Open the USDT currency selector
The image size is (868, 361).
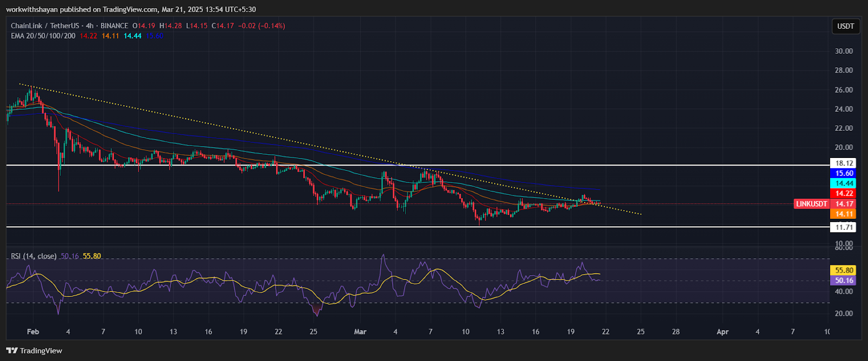point(845,26)
